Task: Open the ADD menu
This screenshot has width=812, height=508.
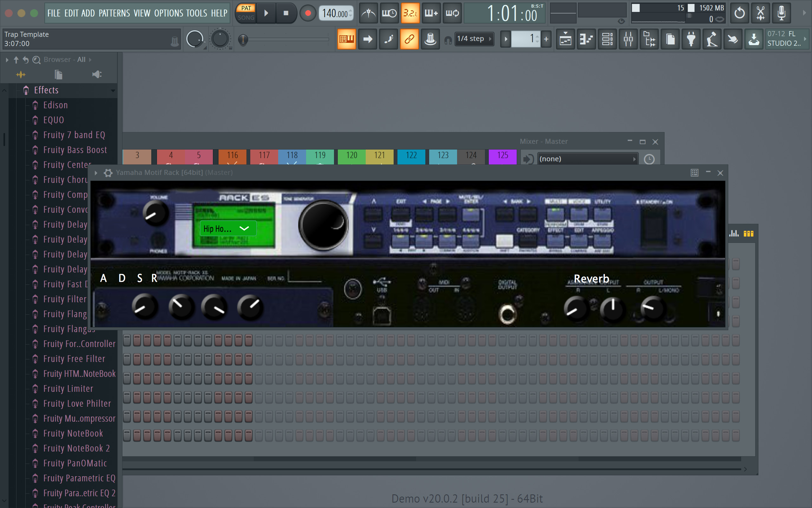Action: pyautogui.click(x=88, y=13)
